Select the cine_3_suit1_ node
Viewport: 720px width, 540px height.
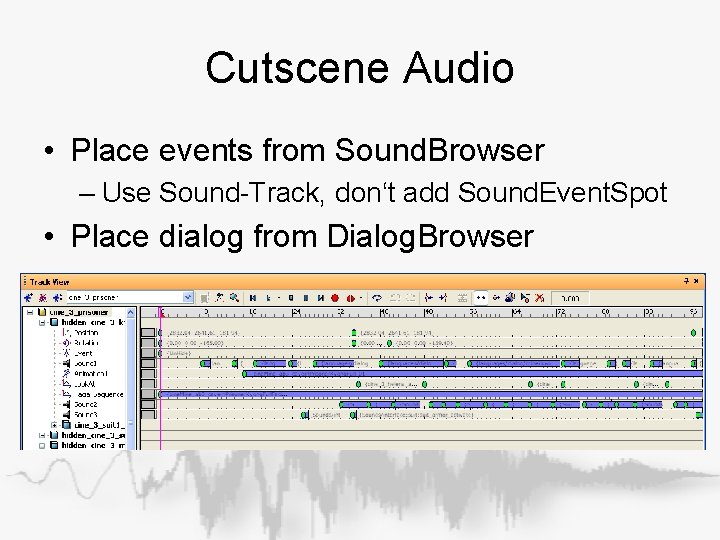point(99,425)
